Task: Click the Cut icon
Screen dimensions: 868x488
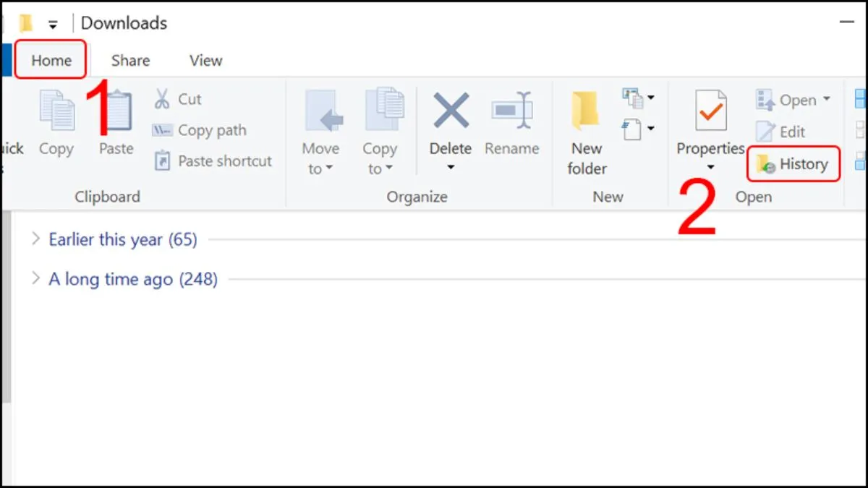Action: pos(163,99)
